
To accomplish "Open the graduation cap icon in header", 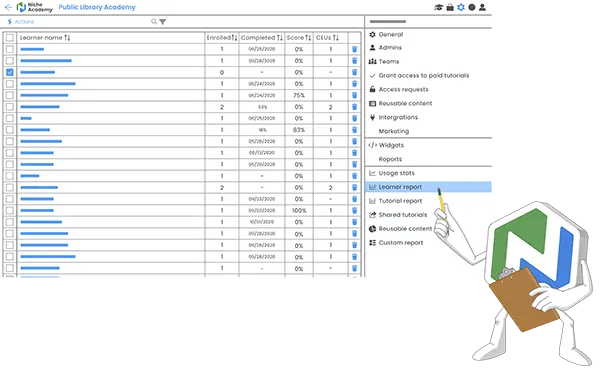I will pos(439,7).
